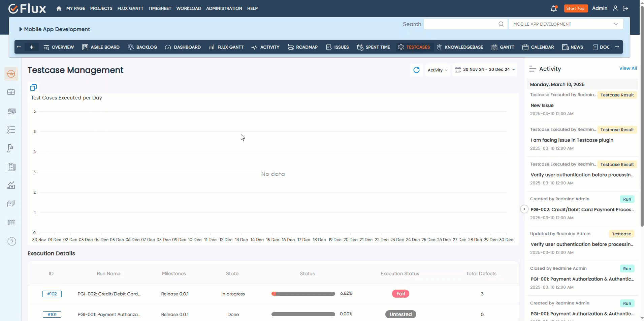
Task: Click the Run Name column header
Action: click(108, 273)
